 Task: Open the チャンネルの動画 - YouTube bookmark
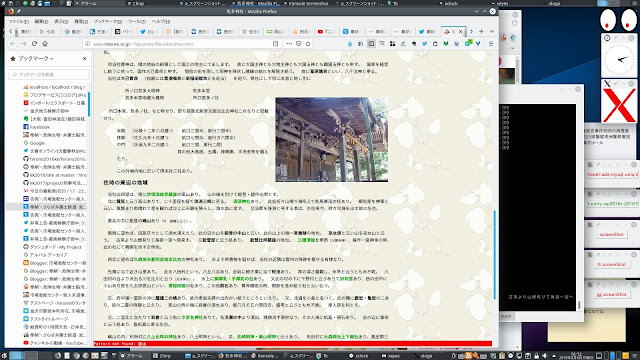pos(55,343)
